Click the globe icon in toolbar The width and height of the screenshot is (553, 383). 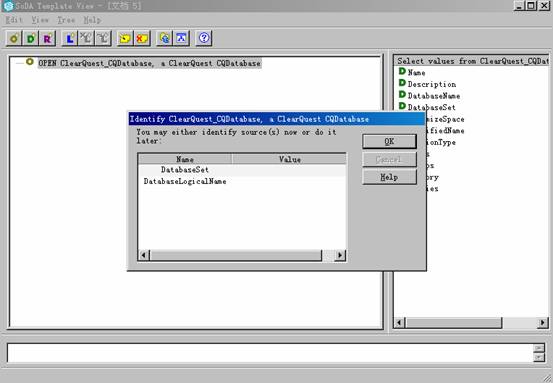(164, 38)
